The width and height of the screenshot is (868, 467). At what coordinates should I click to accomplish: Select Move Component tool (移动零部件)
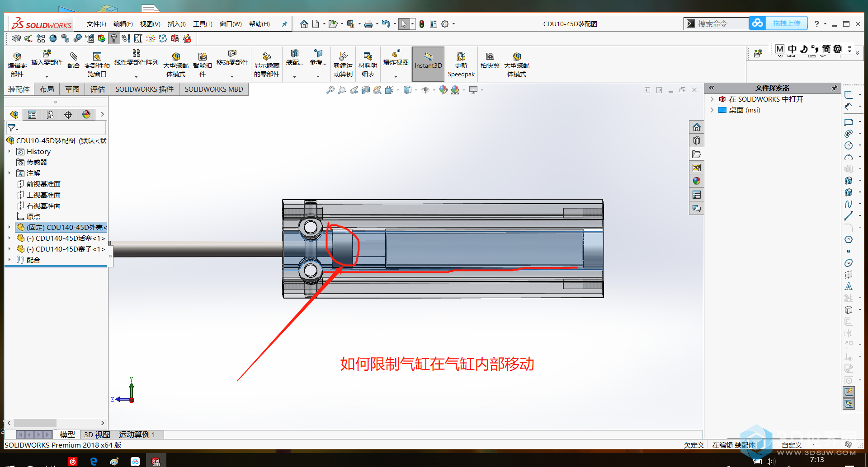tap(232, 58)
